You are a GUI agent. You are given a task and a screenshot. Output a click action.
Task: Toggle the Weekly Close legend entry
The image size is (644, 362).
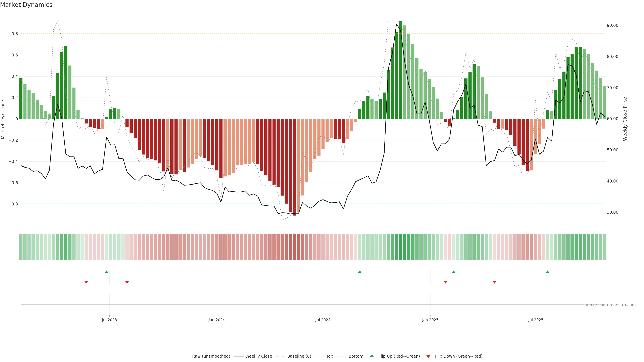[x=258, y=356]
